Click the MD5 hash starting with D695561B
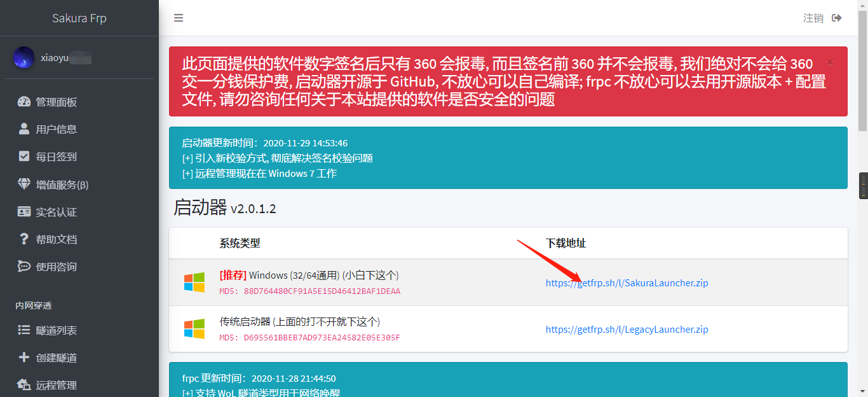Viewport: 868px width, 397px height. tap(322, 338)
